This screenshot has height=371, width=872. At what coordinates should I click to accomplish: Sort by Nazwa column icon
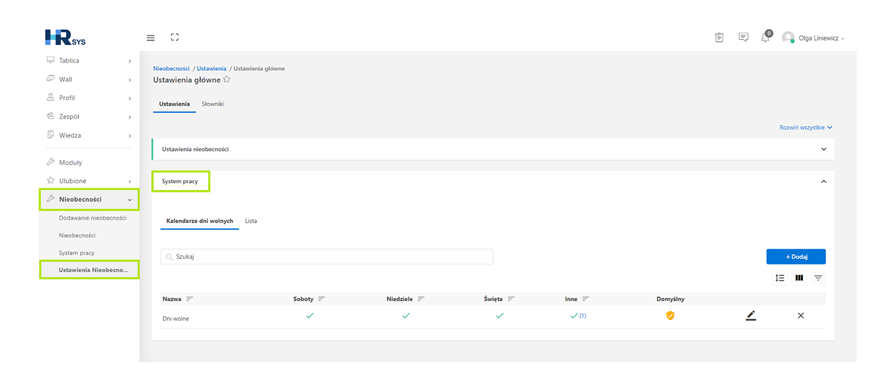190,299
